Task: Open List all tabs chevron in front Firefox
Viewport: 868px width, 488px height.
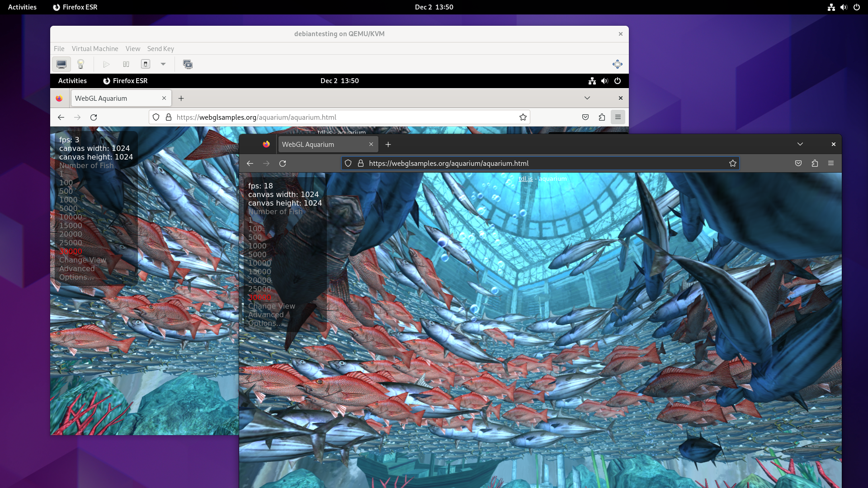Action: pos(800,144)
